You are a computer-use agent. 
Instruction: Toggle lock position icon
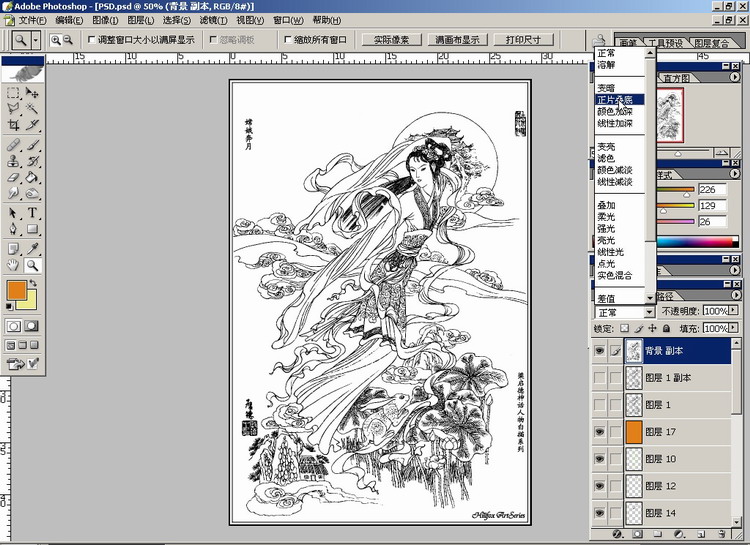coord(652,328)
